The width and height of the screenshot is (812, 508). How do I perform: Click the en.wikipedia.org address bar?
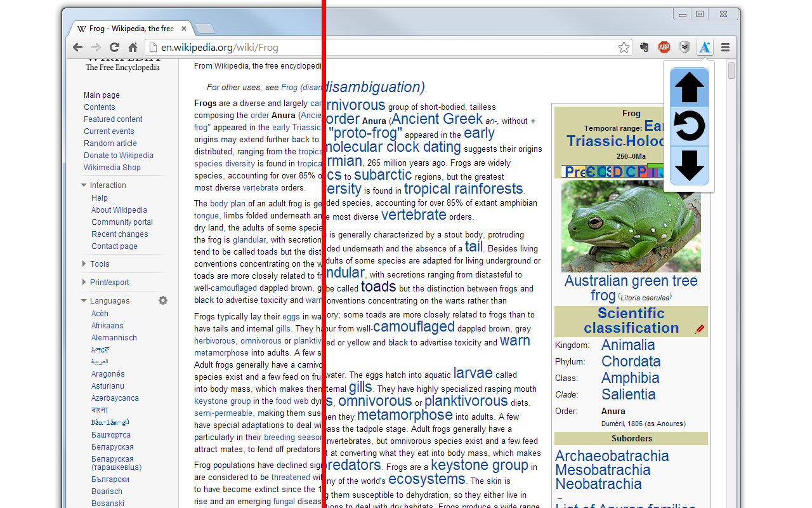[388, 47]
